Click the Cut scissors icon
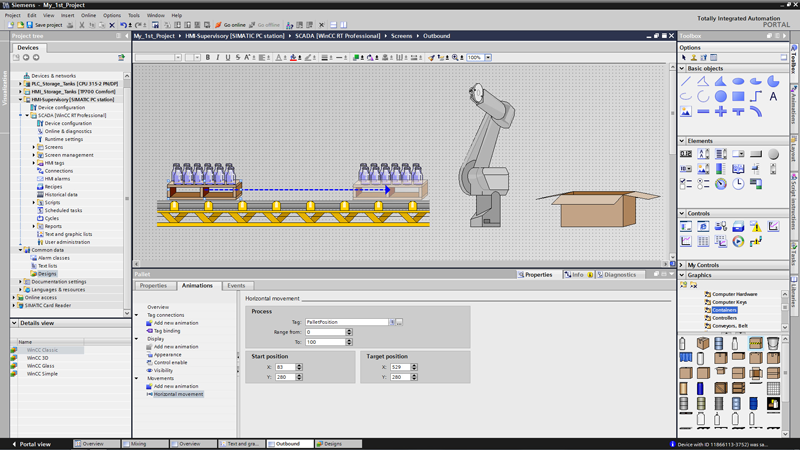Screen dimensions: 800x450 82,24
